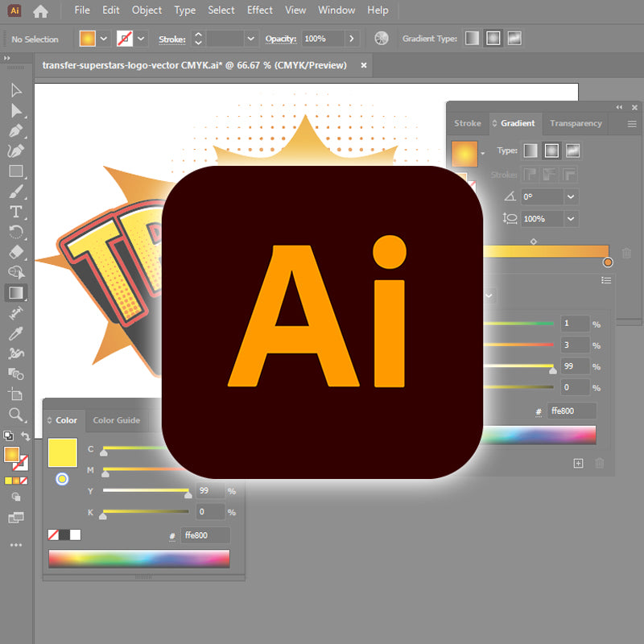
Task: Open Edit Toolbar three dots
Action: click(16, 545)
